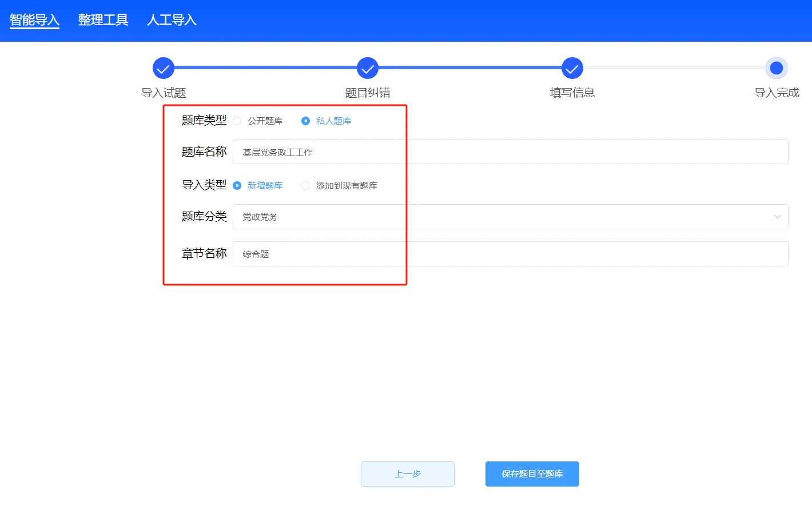Click the 题目纠错 step label
The height and width of the screenshot is (506, 812).
(x=368, y=93)
